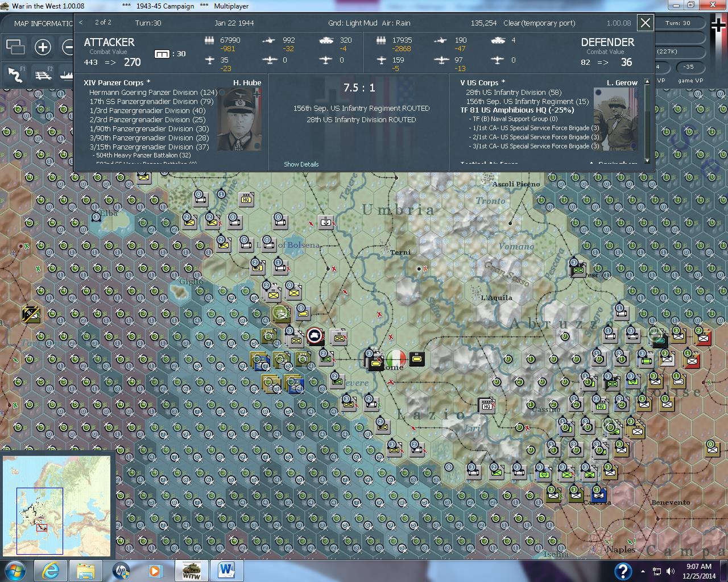The image size is (728, 582).
Task: Open HP support assistant taskbar icon
Action: coord(121,570)
